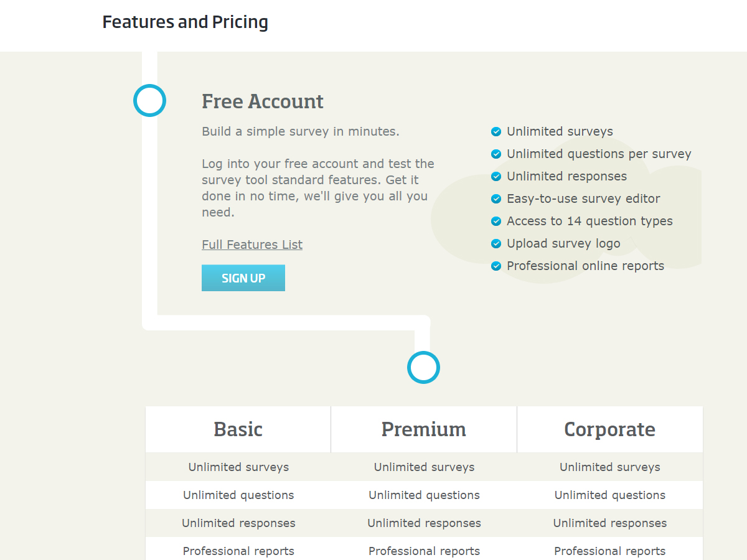Click the Features and Pricing page title

[x=185, y=22]
